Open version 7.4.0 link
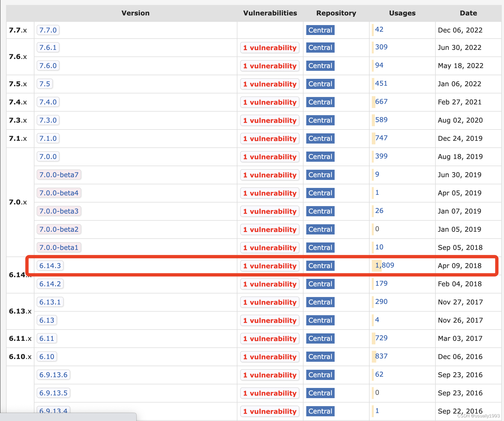This screenshot has width=504, height=421. [x=48, y=102]
